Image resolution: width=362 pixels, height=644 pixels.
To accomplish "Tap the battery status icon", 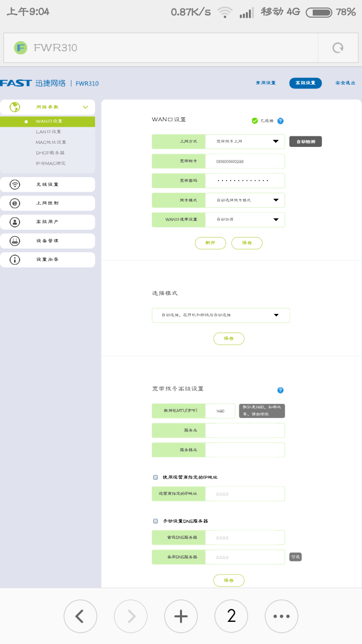I will [319, 12].
